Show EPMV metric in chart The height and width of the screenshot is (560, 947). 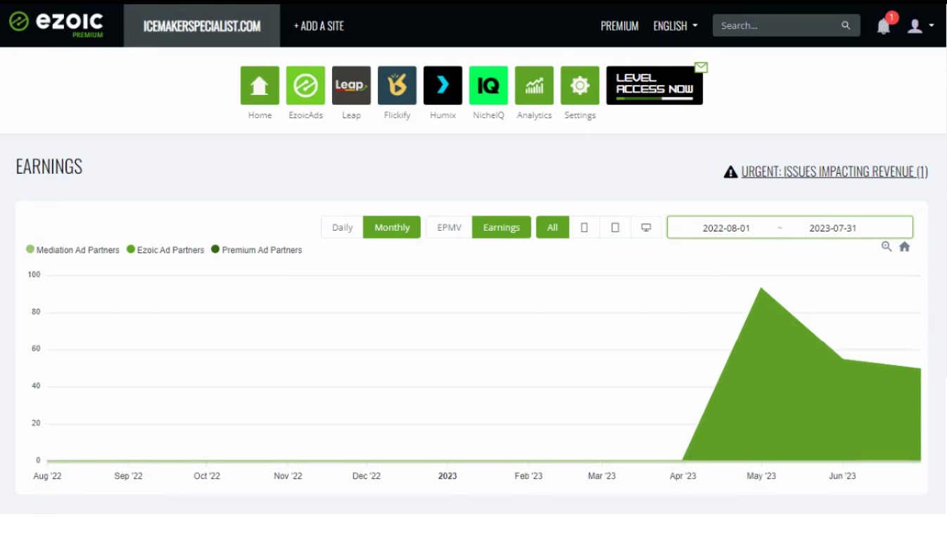point(449,227)
